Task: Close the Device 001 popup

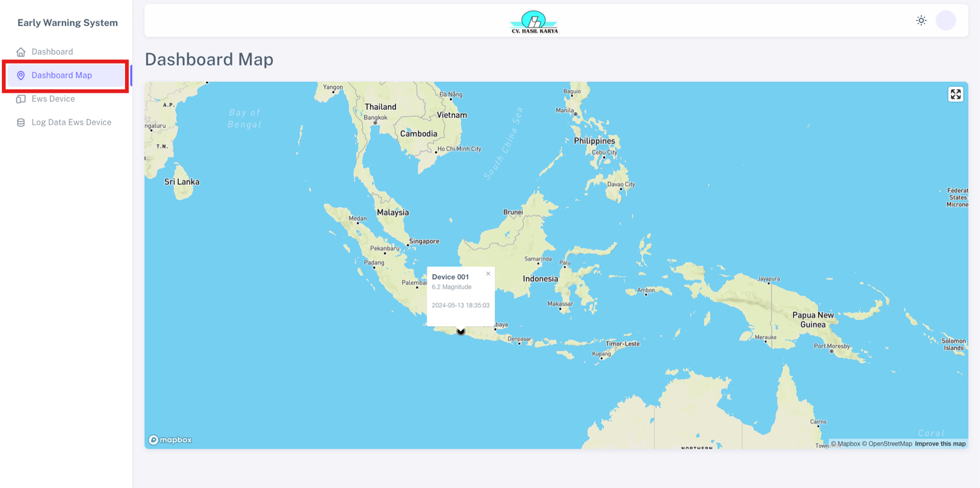Action: pos(488,274)
